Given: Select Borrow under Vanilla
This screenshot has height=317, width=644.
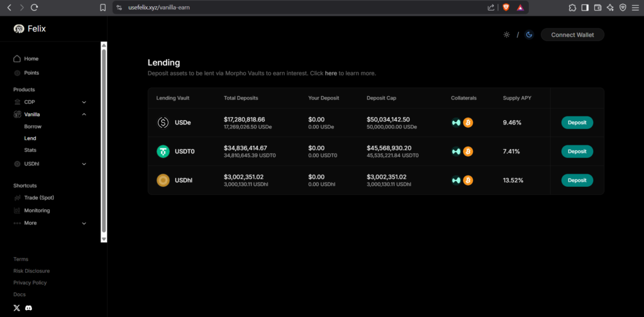Looking at the screenshot, I should (x=33, y=126).
